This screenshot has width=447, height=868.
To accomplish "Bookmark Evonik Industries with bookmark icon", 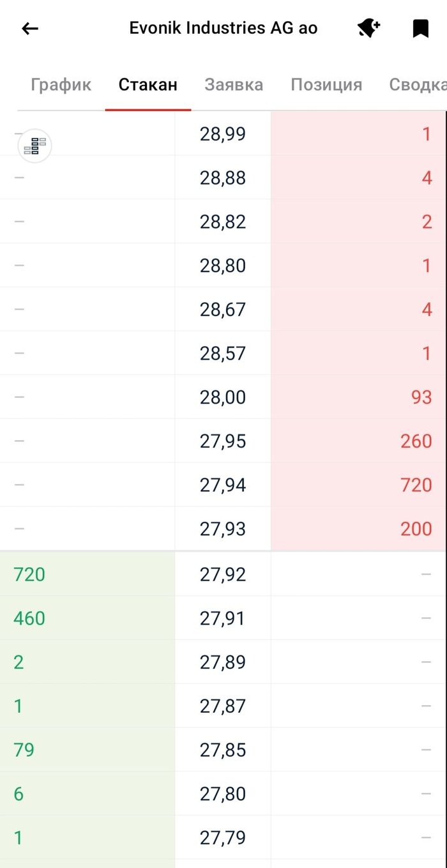I will coord(420,29).
